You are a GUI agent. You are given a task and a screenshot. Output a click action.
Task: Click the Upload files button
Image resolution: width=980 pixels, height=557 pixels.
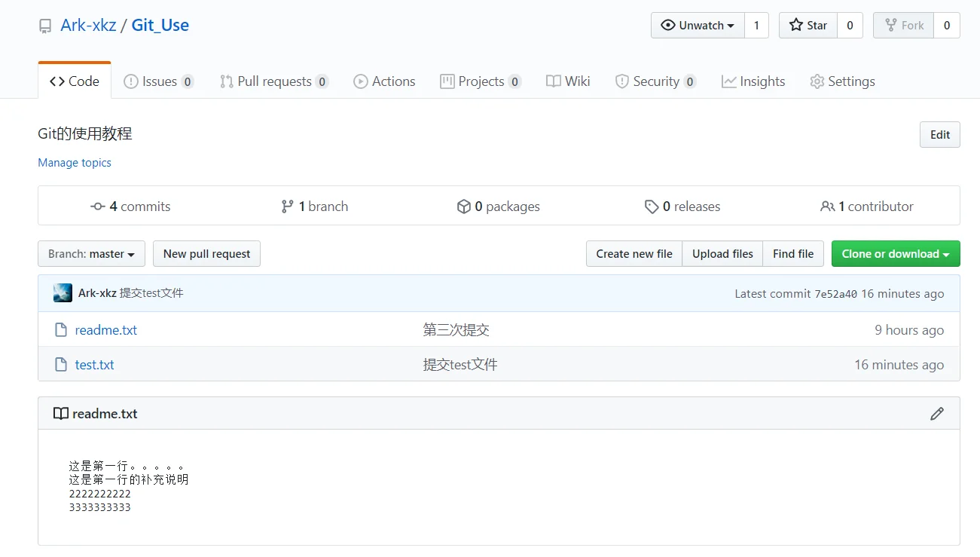point(722,254)
